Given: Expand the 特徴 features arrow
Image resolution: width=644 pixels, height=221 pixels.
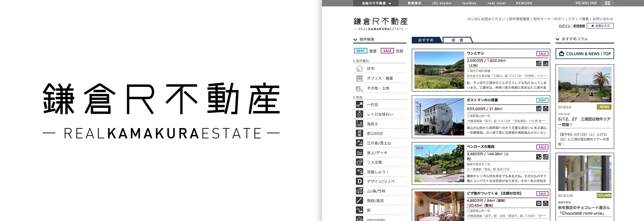Looking at the screenshot, I should point(354,98).
